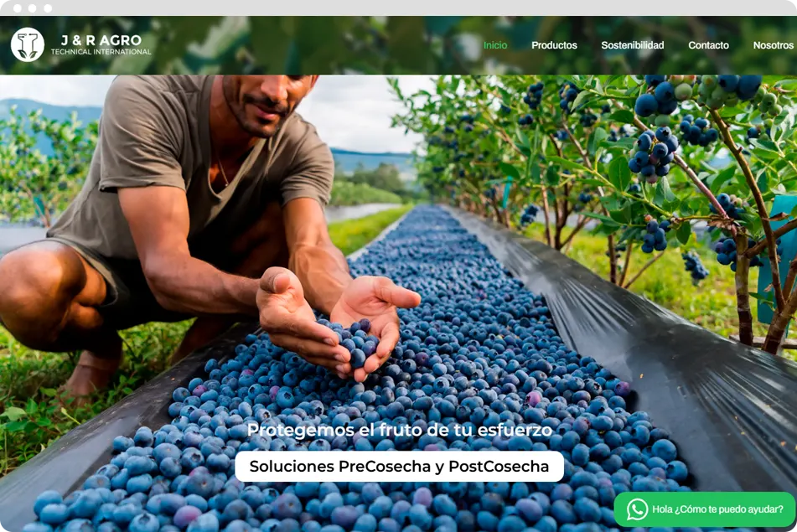Navigate to Sostenibilidad section
The image size is (797, 532).
tap(632, 45)
